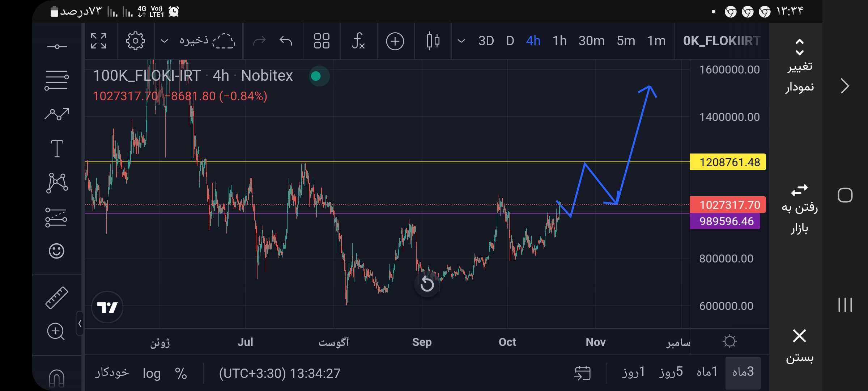This screenshot has width=868, height=391.
Task: Set range to 5روز
Action: (x=671, y=372)
